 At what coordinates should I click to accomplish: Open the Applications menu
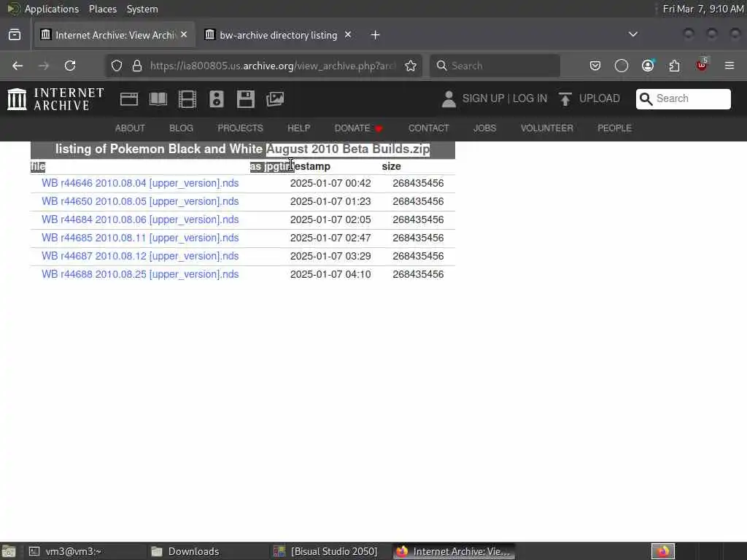point(52,9)
